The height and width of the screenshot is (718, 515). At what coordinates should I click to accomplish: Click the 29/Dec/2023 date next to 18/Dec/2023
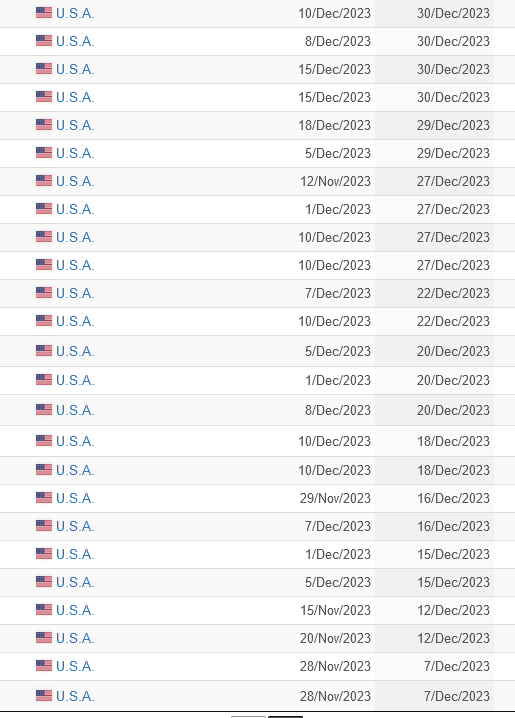pyautogui.click(x=453, y=125)
